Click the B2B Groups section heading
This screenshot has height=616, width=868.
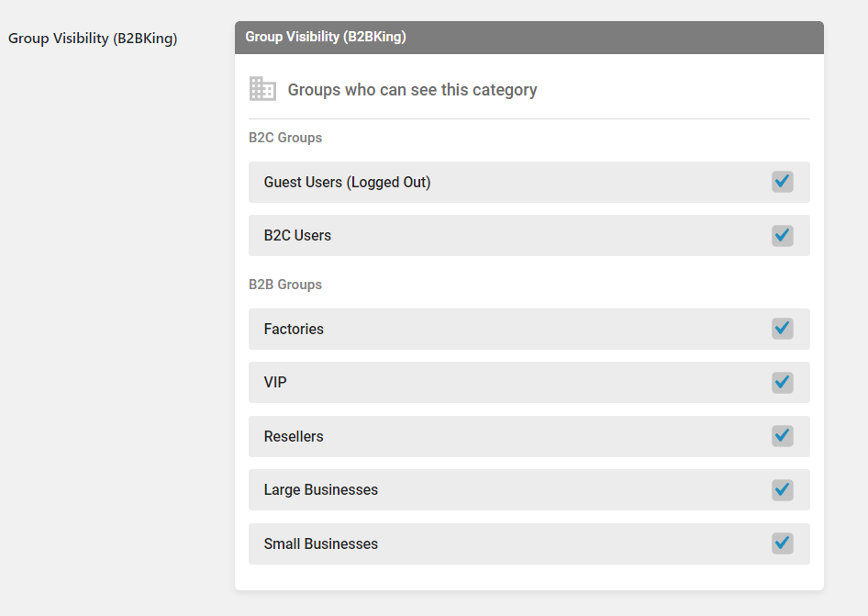click(285, 285)
